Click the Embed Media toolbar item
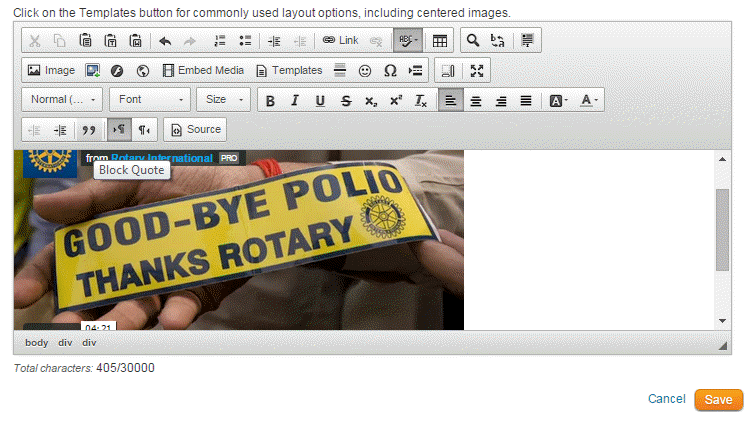Screen dimensions: 747x424 (x=203, y=71)
